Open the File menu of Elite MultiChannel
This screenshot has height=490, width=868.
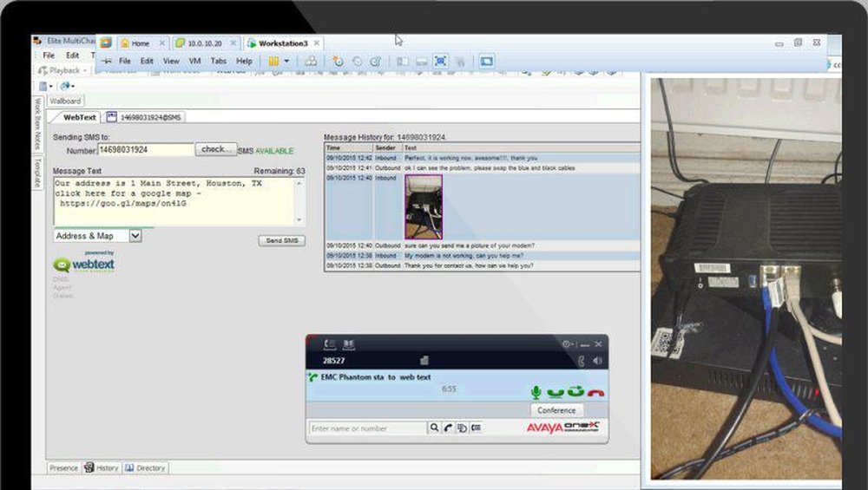pos(49,56)
